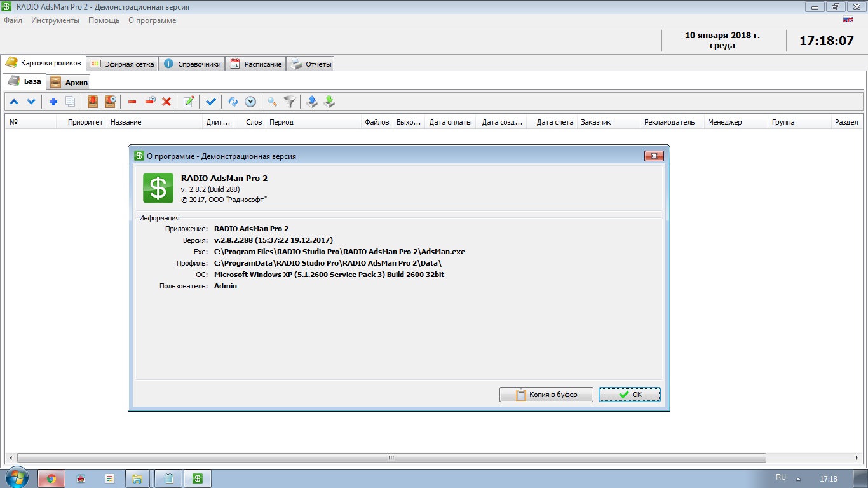Move record down with blue down arrow

point(31,102)
